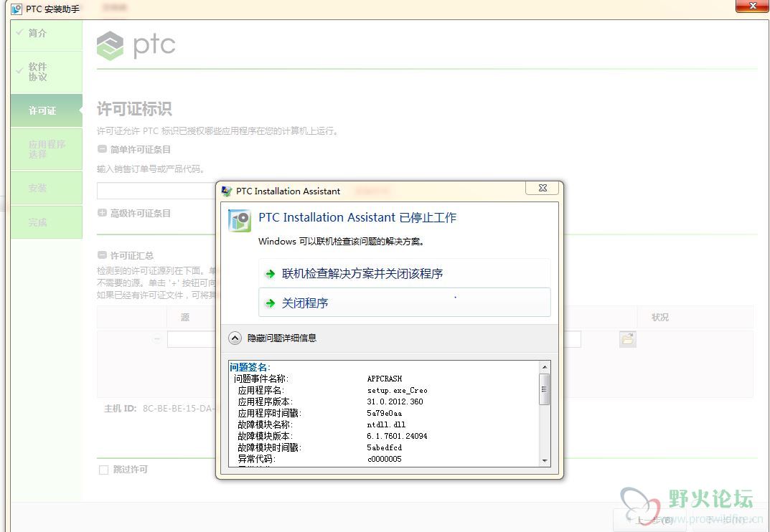The image size is (770, 532).
Task: Open the 简介 step in sidebar
Action: [47, 35]
